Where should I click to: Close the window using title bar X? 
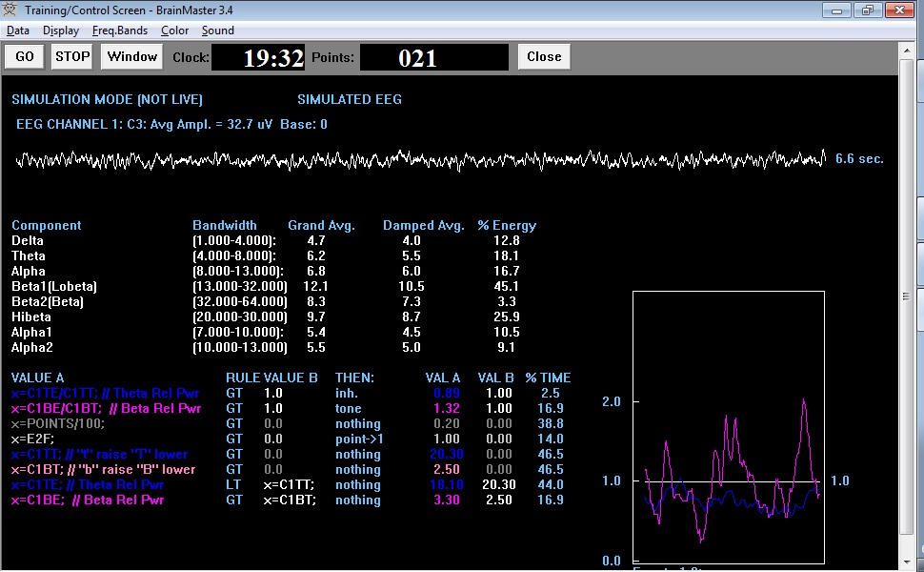898,10
